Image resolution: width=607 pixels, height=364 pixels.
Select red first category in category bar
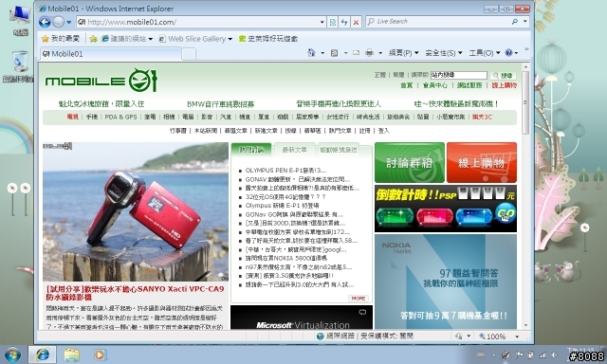73,117
